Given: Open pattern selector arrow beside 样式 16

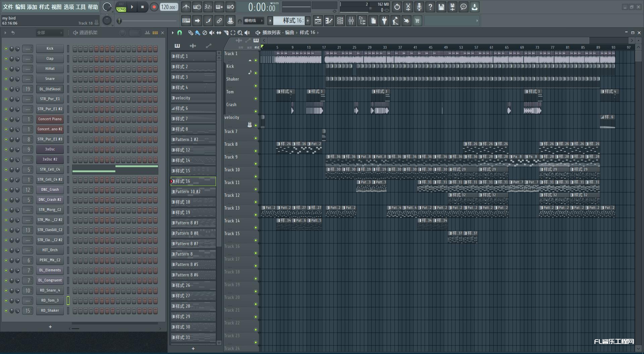Looking at the screenshot, I should coord(270,21).
